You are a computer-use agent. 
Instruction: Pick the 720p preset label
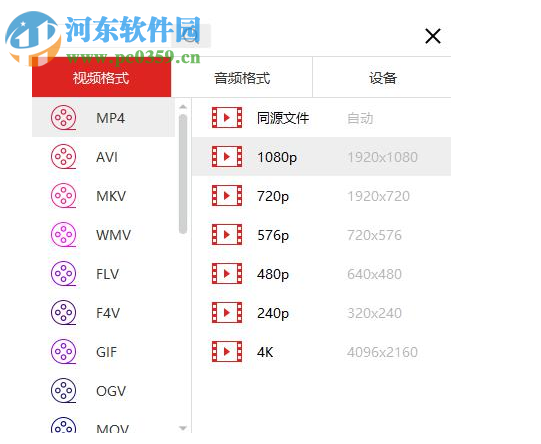tap(273, 196)
